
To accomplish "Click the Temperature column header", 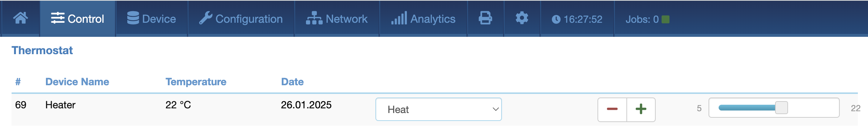I will click(x=196, y=82).
